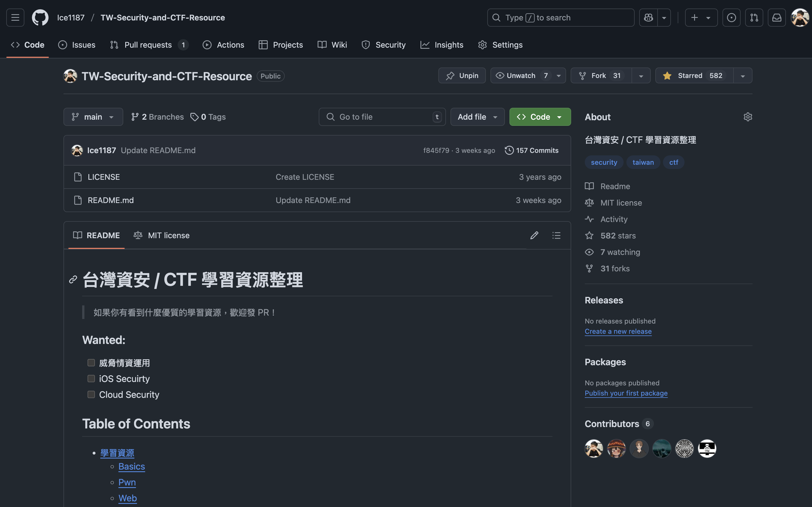Image resolution: width=812 pixels, height=507 pixels.
Task: Click Ice1187 avatar in commit row
Action: coord(77,150)
